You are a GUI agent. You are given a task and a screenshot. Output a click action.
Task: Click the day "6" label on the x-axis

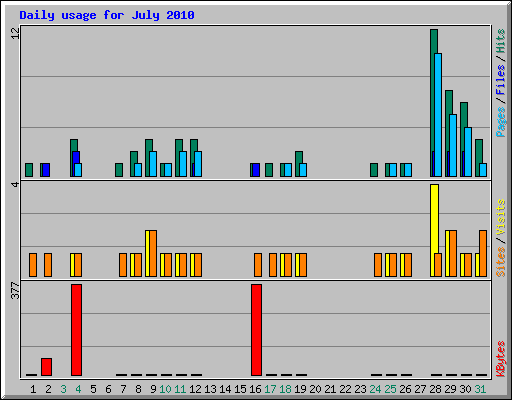click(108, 389)
